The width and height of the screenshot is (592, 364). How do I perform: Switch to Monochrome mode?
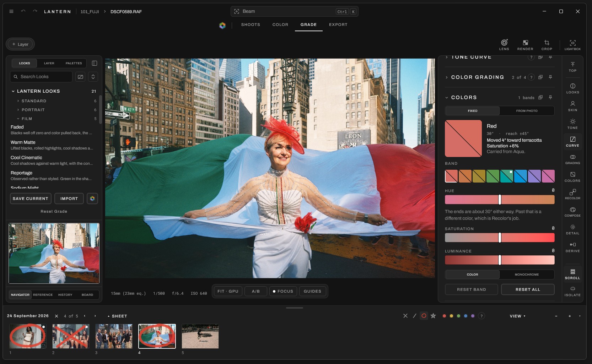[527, 275]
